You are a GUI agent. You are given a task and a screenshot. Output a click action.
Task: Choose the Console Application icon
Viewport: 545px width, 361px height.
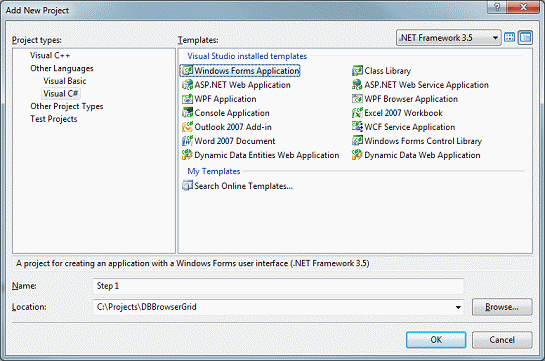coord(187,113)
